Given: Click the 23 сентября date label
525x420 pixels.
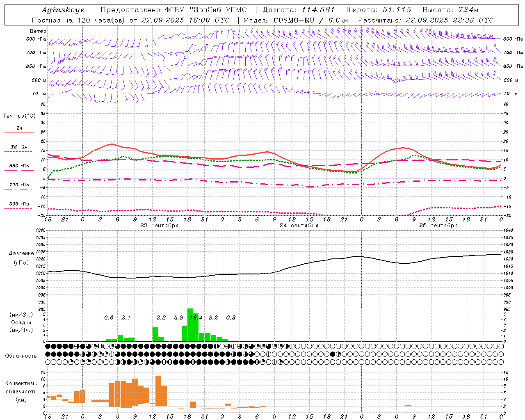Looking at the screenshot, I should click(x=159, y=226).
